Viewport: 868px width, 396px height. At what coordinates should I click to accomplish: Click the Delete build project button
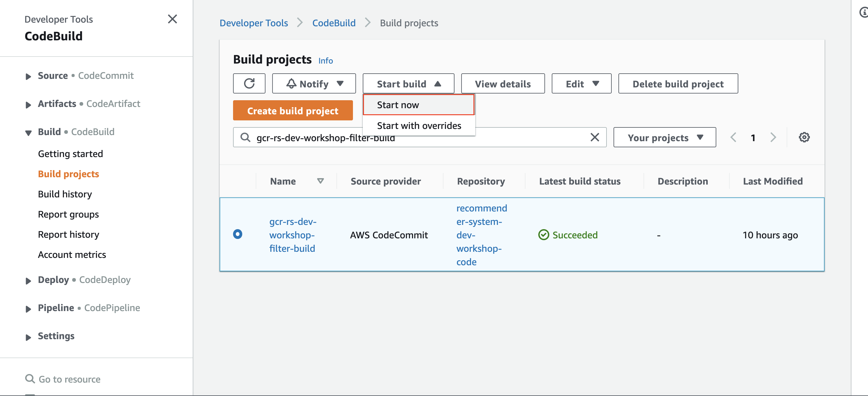(678, 83)
